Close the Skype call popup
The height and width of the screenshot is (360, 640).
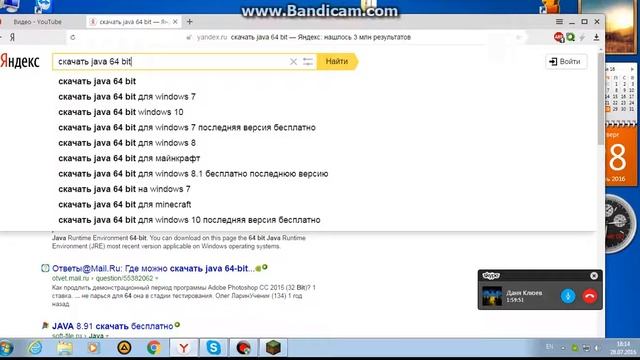(x=594, y=276)
